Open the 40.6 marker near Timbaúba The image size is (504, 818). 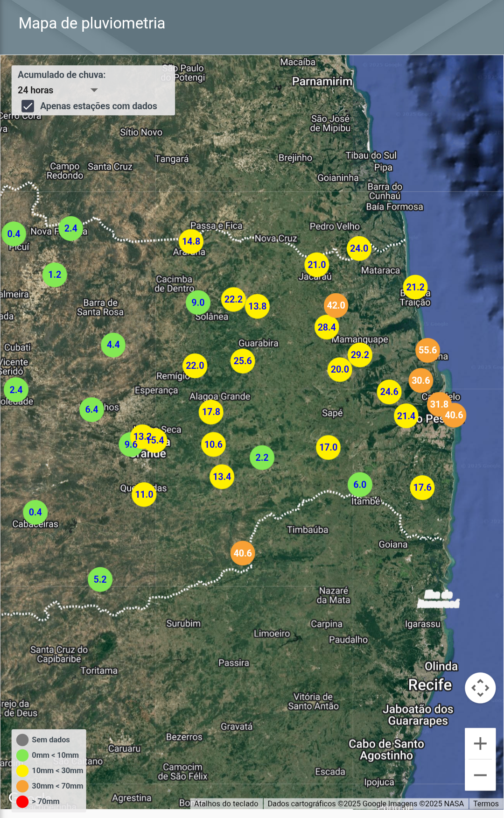pos(242,553)
